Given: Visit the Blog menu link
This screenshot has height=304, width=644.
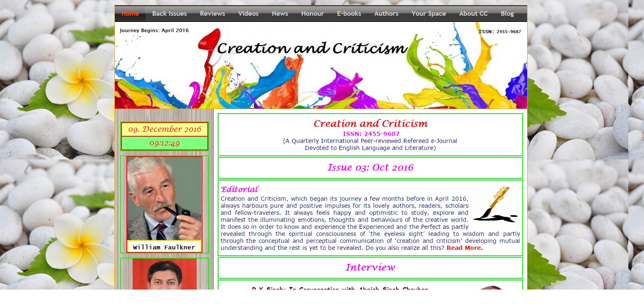Looking at the screenshot, I should (x=507, y=14).
